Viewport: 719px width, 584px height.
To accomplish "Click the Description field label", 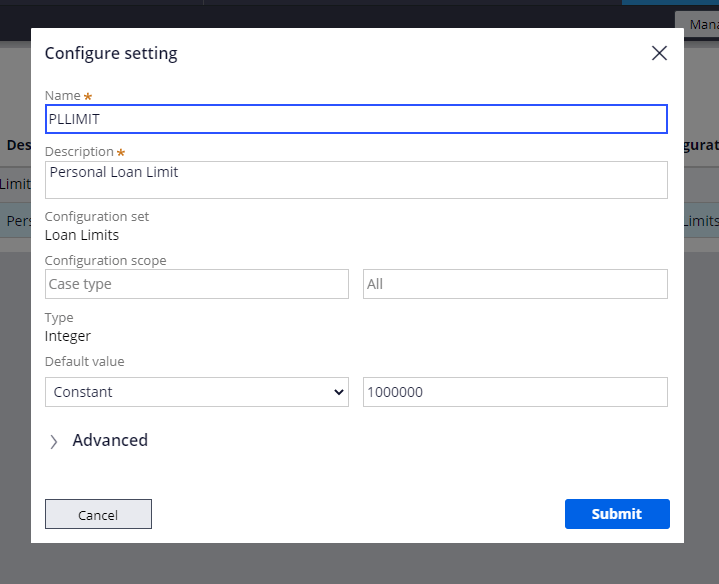I will click(79, 152).
